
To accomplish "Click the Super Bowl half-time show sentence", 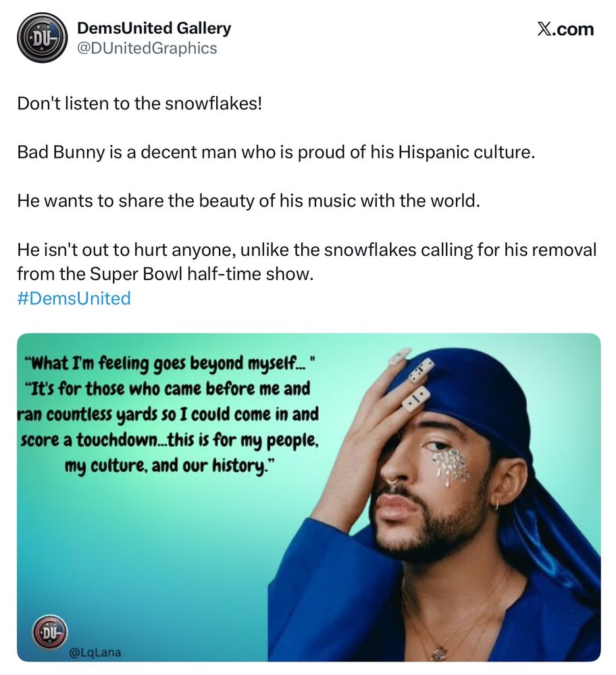I will [x=307, y=261].
